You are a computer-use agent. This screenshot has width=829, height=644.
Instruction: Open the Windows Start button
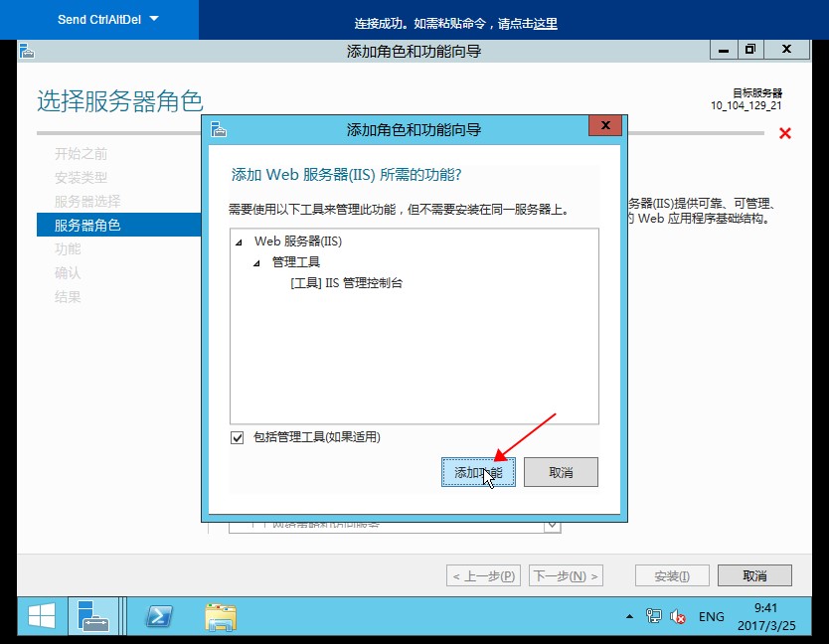click(x=42, y=616)
